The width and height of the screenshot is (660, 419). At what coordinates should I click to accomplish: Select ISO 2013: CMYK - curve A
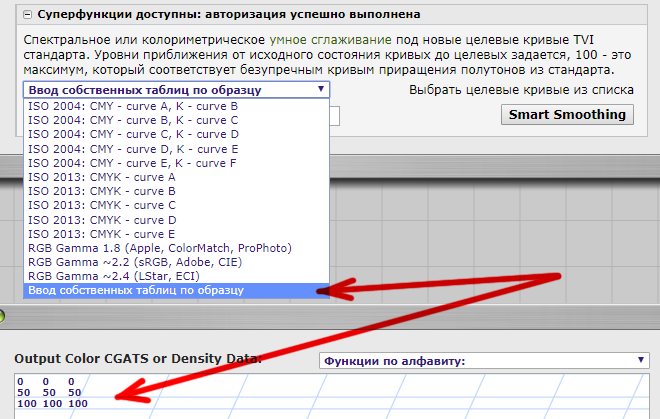click(x=102, y=176)
